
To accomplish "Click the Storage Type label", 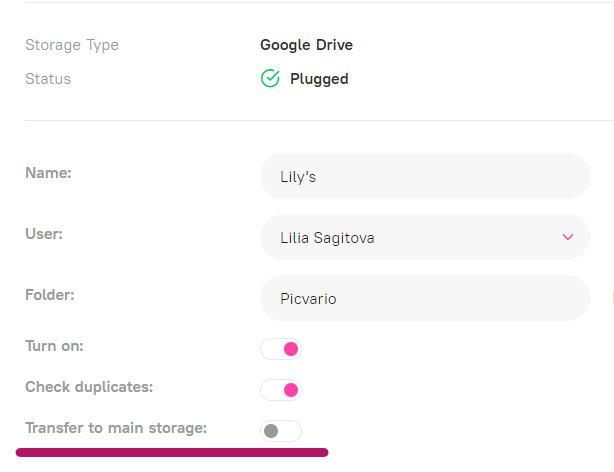I will 72,45.
